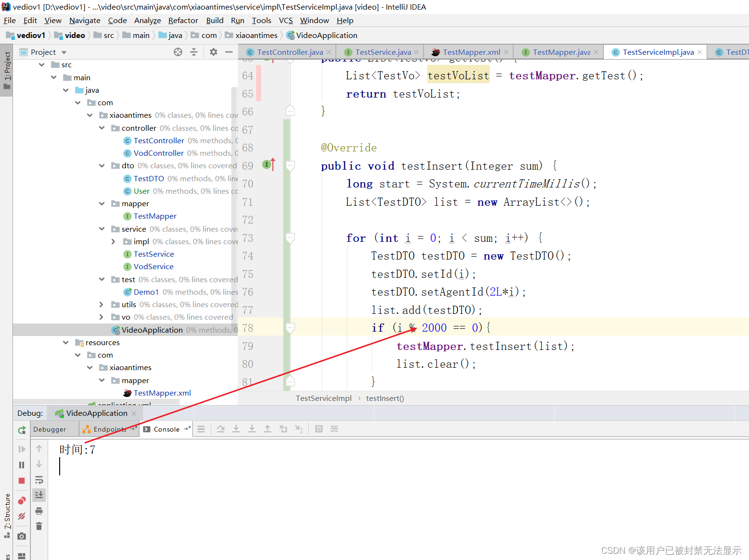Close the TestServiceImpl.java tab

699,52
